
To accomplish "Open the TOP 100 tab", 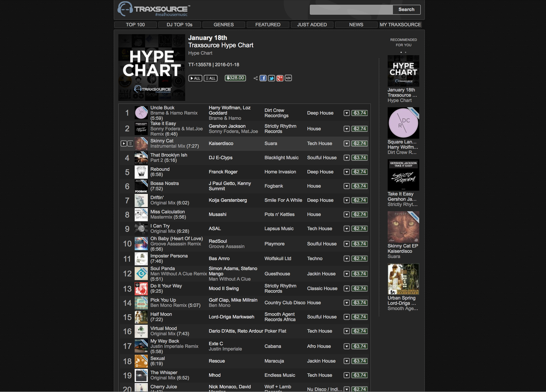I will pos(136,25).
